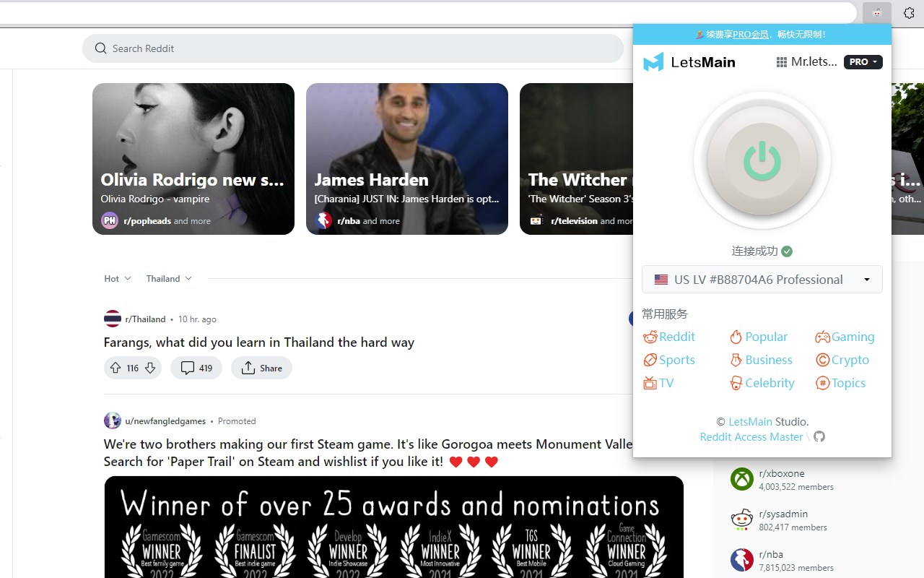
Task: Open the Olivia Rodrigo trending card
Action: 193,159
